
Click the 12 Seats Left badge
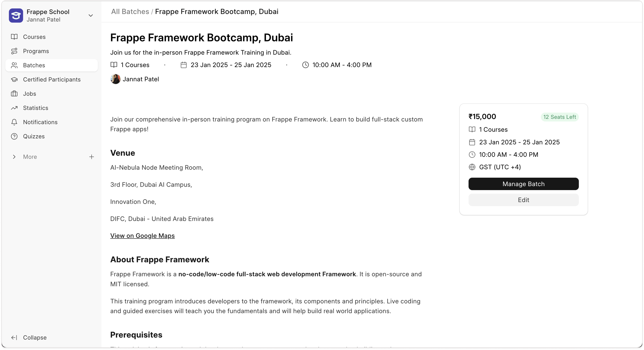coord(559,117)
